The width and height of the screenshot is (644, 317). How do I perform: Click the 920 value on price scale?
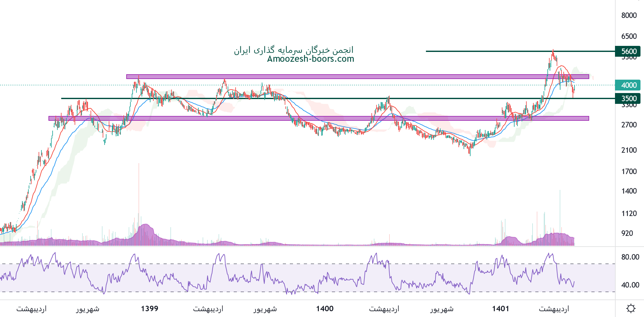point(627,233)
